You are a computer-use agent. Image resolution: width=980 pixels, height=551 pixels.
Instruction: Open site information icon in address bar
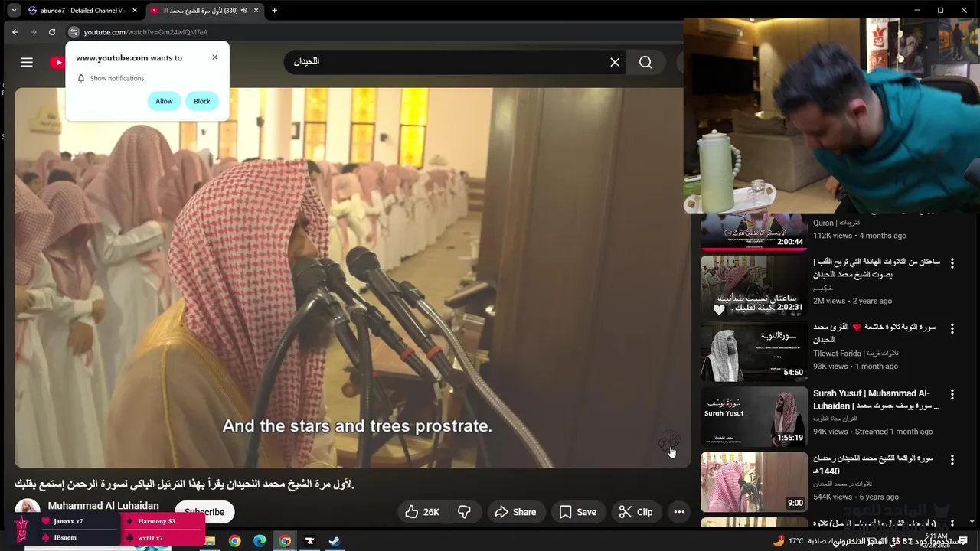73,32
